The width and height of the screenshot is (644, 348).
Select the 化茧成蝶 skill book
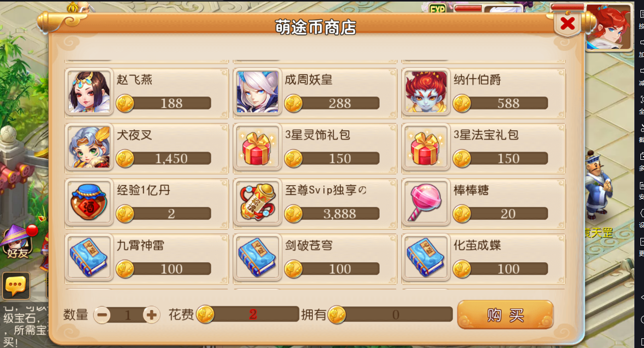coord(426,258)
